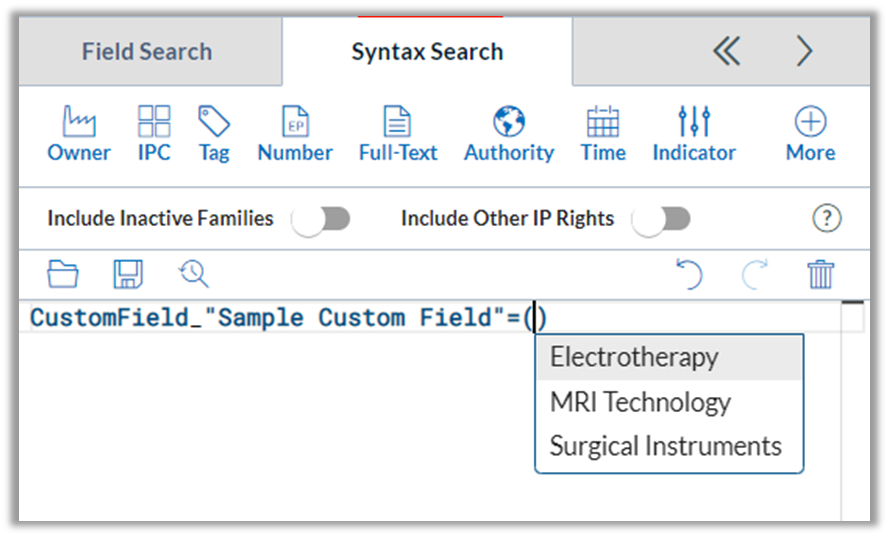889x537 pixels.
Task: Open saved queries folder icon
Action: click(63, 274)
